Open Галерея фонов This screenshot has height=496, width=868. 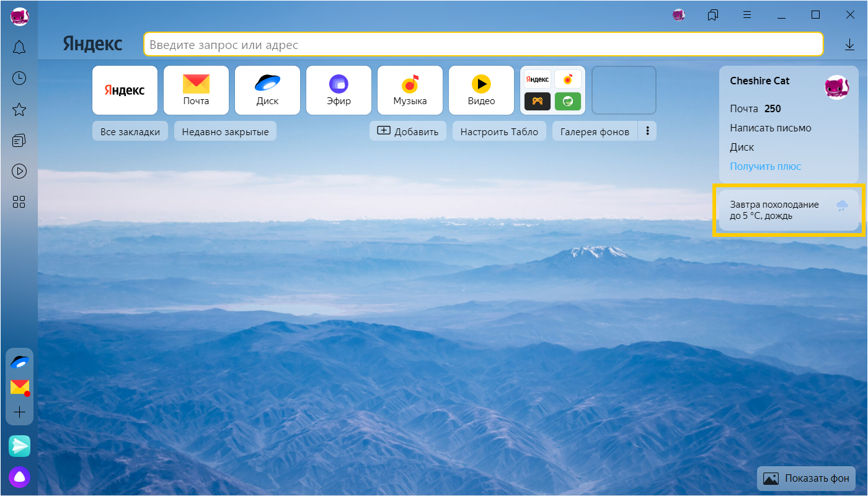595,131
